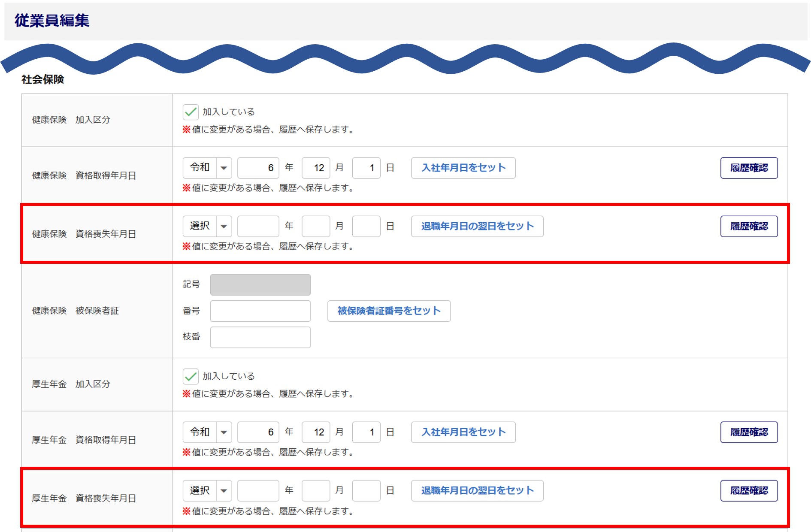Click the 健康保険 資格取得年月日 row label

[84, 175]
